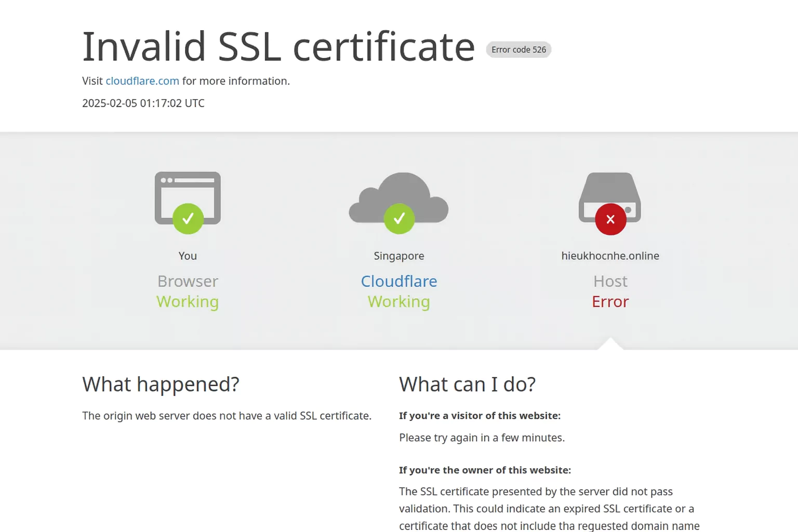Click the hieukhocnhe.online hostname label
Screen dimensions: 798x532
pos(610,256)
